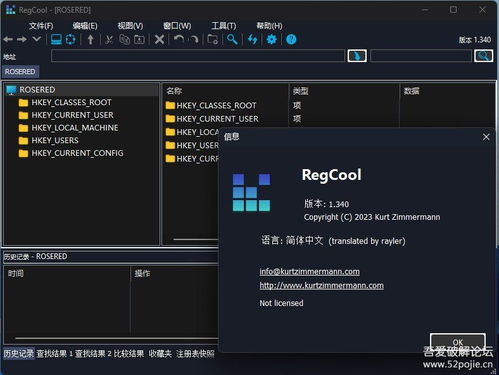Open the 窗口(W) menu
The width and height of the screenshot is (499, 375).
(177, 26)
